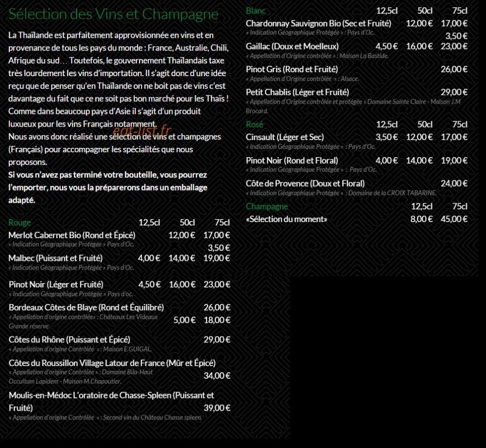Click the 23,00 € Gaillac bottle price
The width and height of the screenshot is (486, 448).
(454, 47)
